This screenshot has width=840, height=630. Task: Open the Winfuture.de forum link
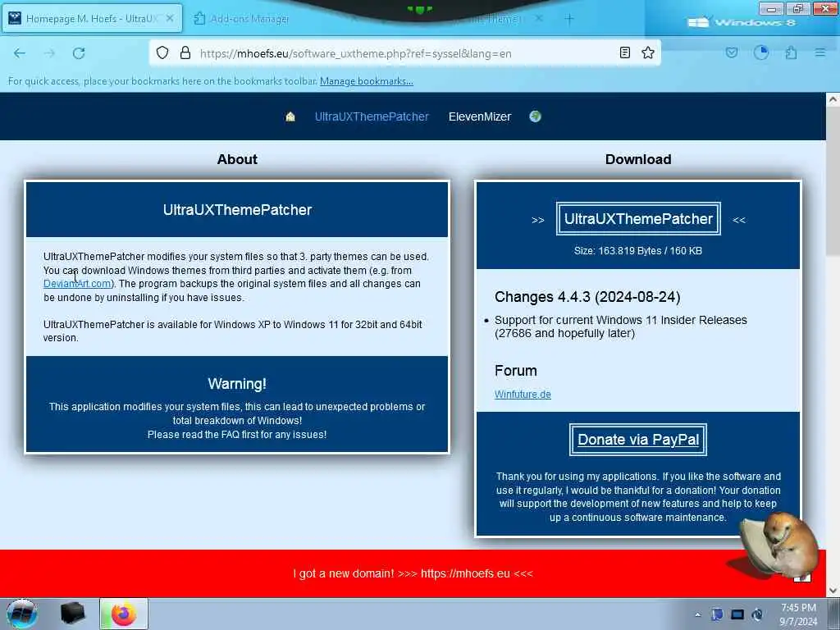pos(523,395)
